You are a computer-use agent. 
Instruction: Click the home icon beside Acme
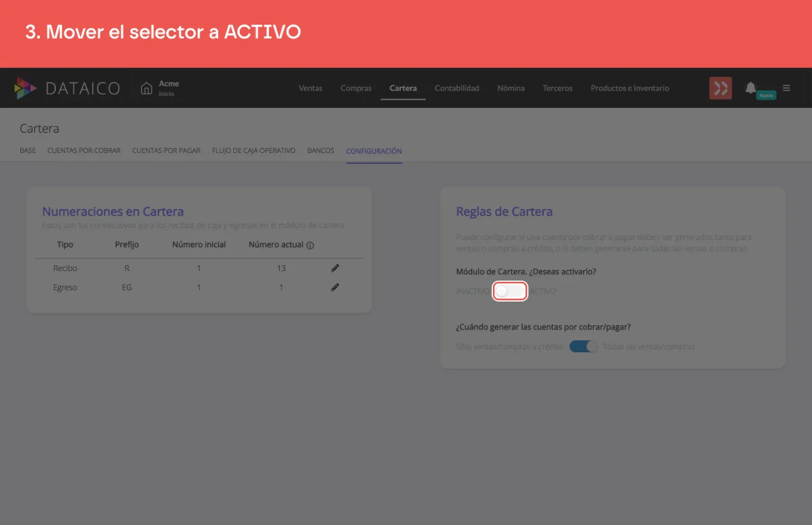click(147, 88)
